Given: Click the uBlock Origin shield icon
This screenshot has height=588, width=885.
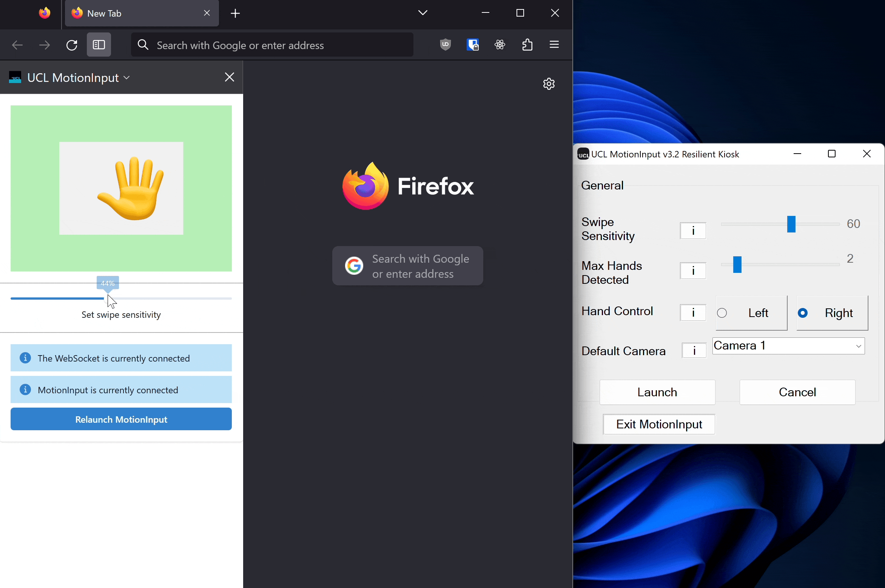Looking at the screenshot, I should click(x=446, y=45).
